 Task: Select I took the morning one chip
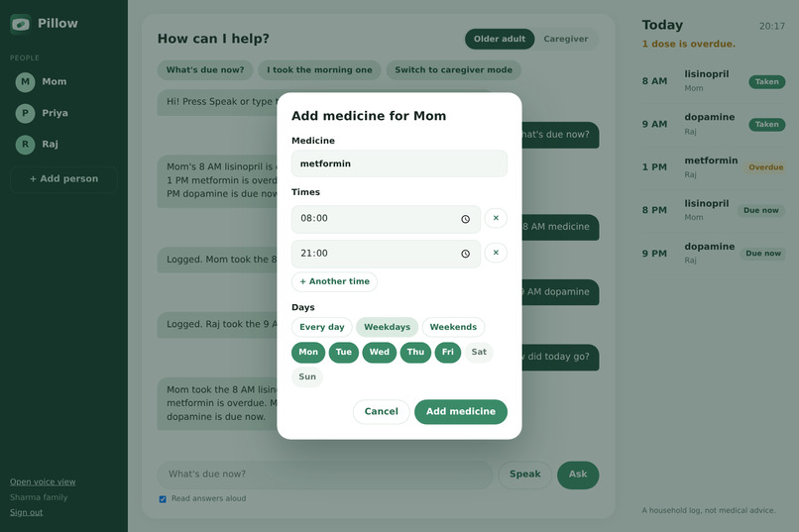pyautogui.click(x=319, y=70)
